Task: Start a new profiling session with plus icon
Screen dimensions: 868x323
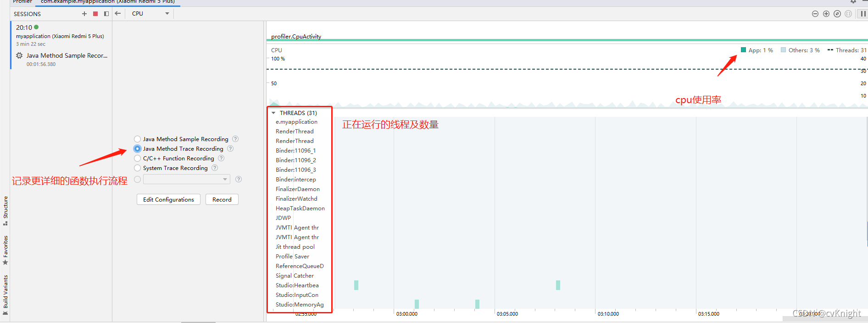Action: (84, 14)
